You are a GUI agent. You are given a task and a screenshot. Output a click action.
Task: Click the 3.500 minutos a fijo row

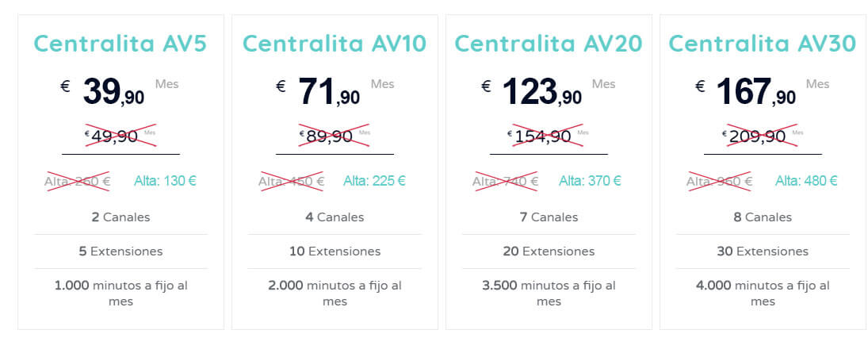click(x=549, y=294)
